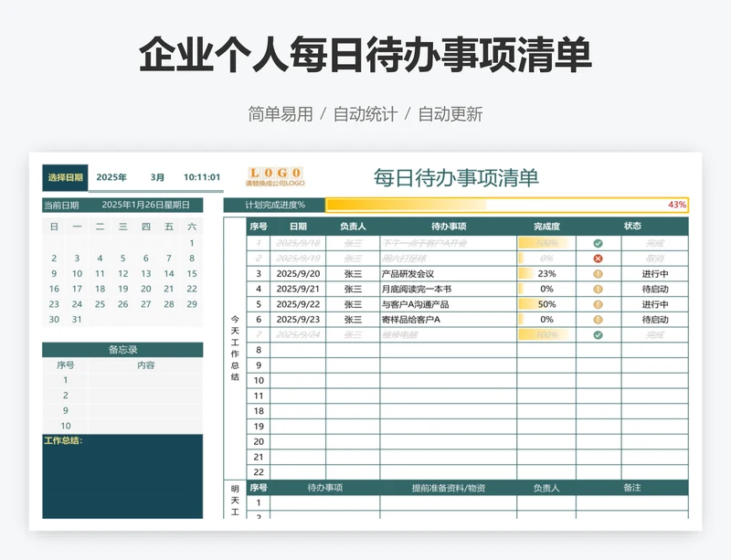
Task: Click the 提前准备资料/物资 column header
Action: tap(449, 488)
